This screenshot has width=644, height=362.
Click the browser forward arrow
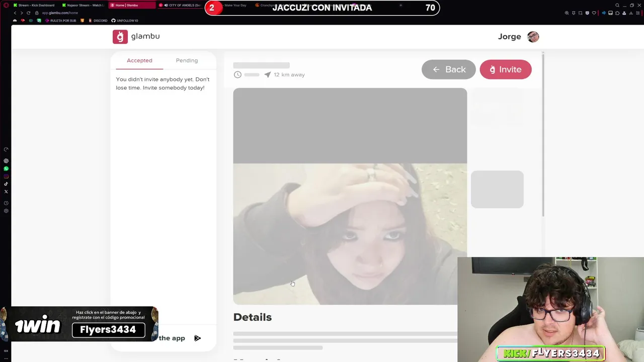click(22, 13)
